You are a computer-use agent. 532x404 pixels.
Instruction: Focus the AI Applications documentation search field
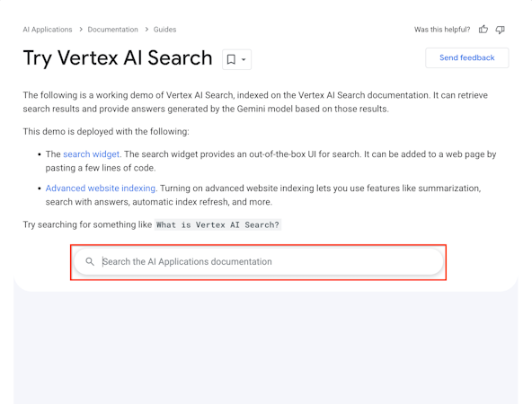[259, 261]
